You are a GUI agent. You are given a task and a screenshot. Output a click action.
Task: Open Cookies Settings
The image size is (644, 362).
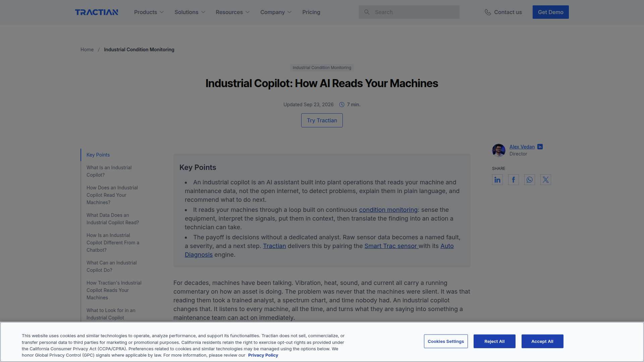pos(446,341)
